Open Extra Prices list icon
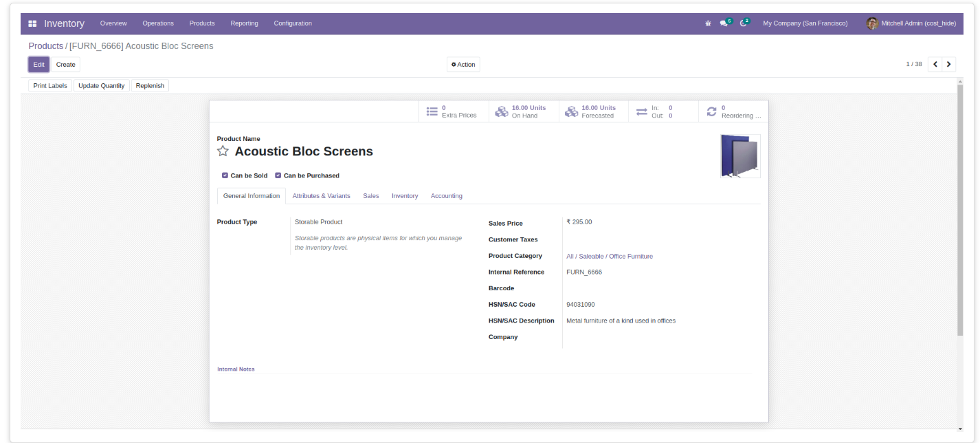This screenshot has width=980, height=443. tap(432, 111)
